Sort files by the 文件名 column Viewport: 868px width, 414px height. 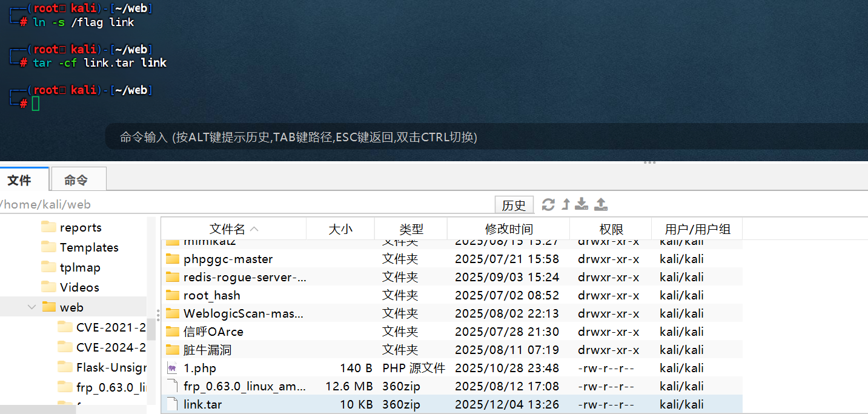click(x=234, y=229)
